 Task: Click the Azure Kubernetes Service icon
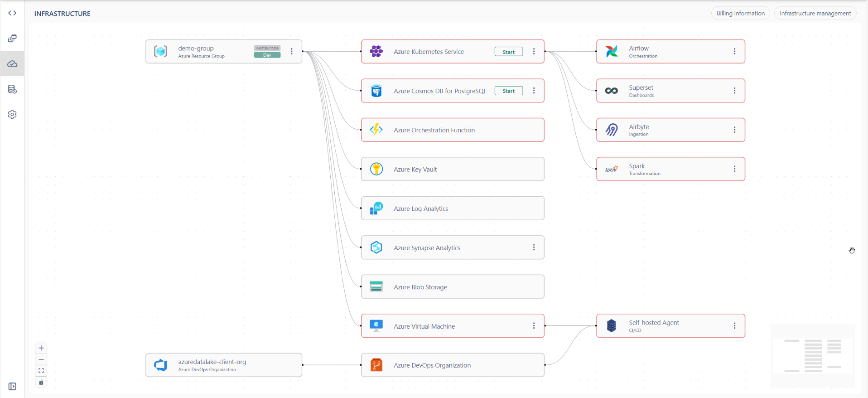pyautogui.click(x=376, y=51)
